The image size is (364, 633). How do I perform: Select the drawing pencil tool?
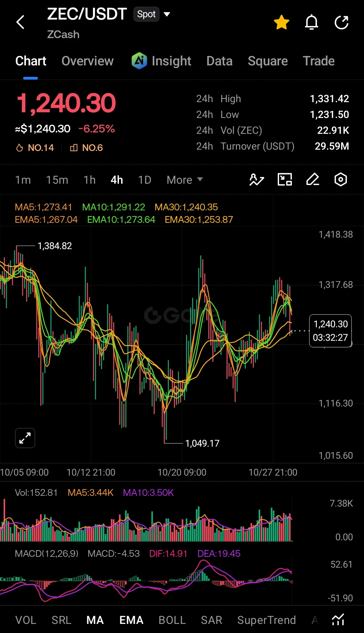313,180
